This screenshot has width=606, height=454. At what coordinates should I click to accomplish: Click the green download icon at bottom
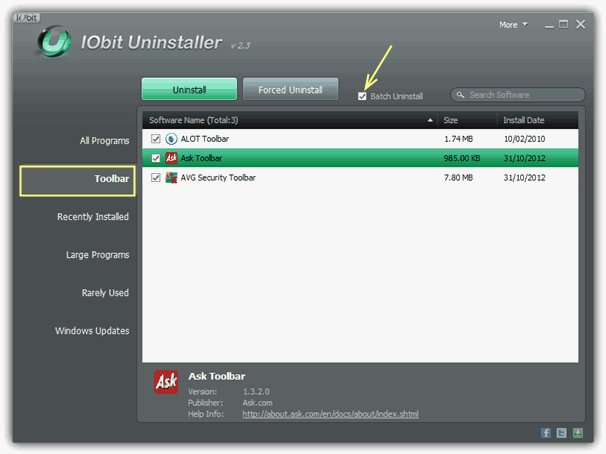click(578, 433)
